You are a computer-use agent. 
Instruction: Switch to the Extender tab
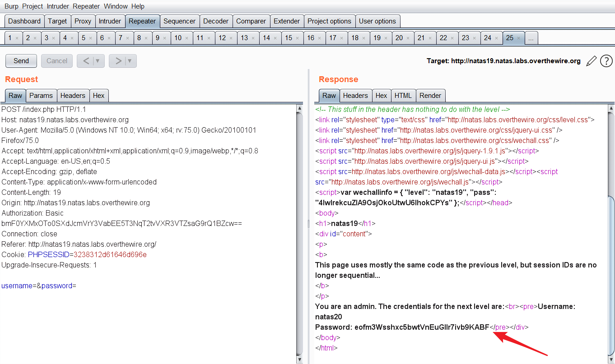click(x=287, y=21)
